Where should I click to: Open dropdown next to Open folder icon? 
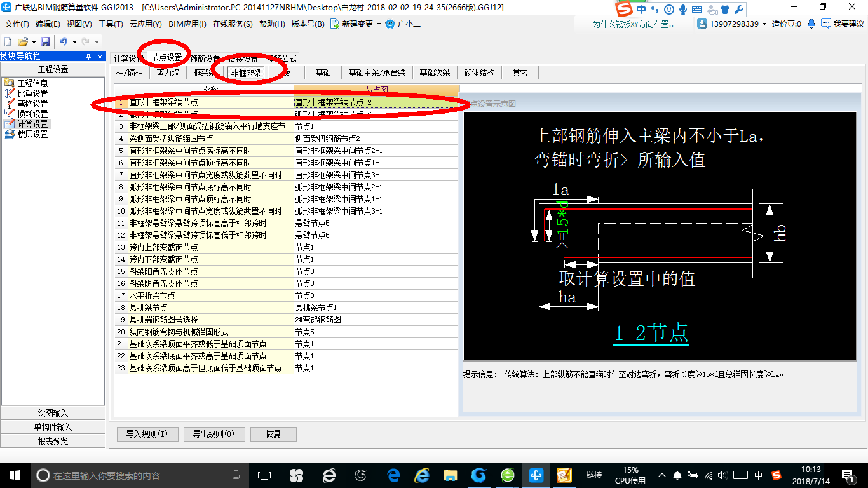point(33,42)
